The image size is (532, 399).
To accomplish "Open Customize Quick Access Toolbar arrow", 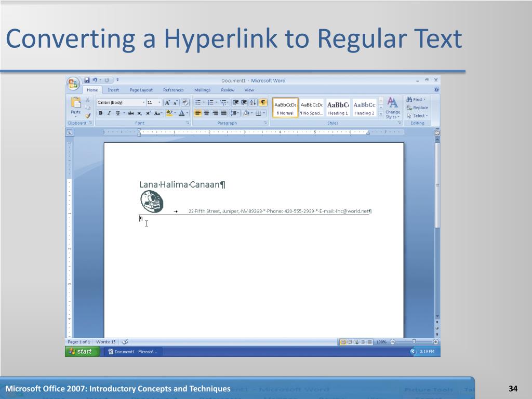I will tap(117, 80).
